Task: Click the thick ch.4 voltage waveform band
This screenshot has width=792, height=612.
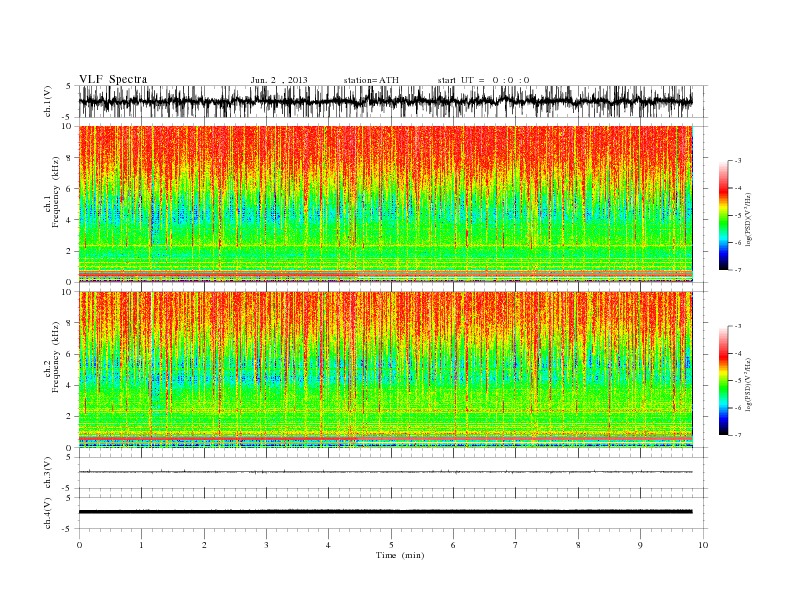Action: 385,512
